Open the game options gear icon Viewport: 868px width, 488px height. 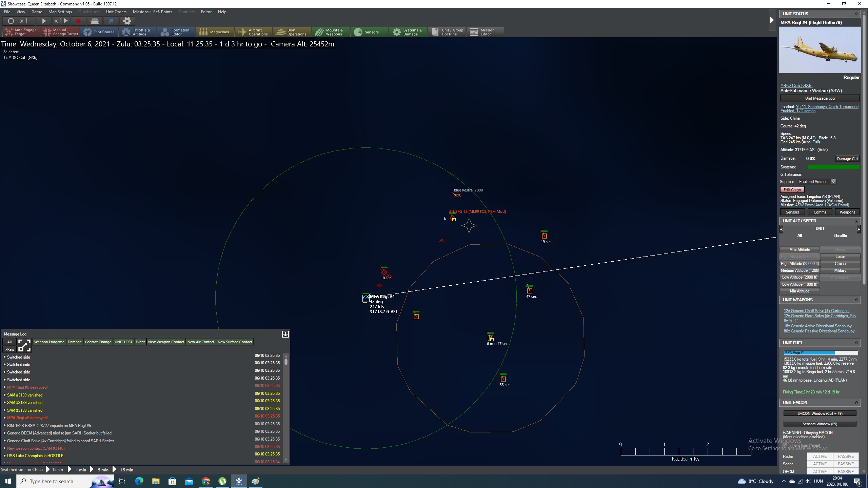(x=127, y=21)
